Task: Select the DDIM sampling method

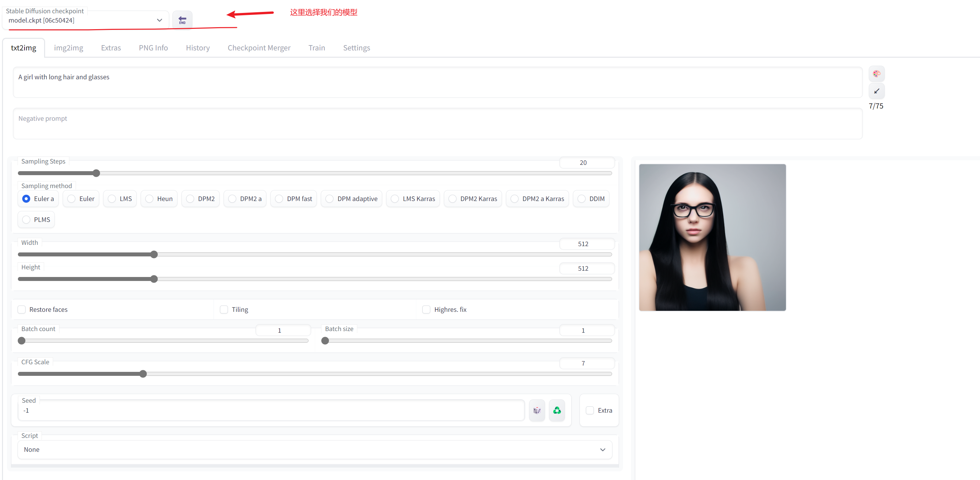Action: 581,199
